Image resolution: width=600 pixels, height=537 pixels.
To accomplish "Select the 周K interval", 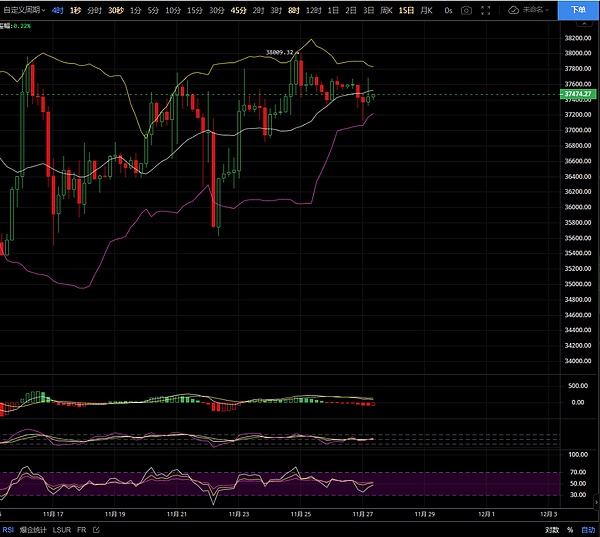I will [385, 9].
